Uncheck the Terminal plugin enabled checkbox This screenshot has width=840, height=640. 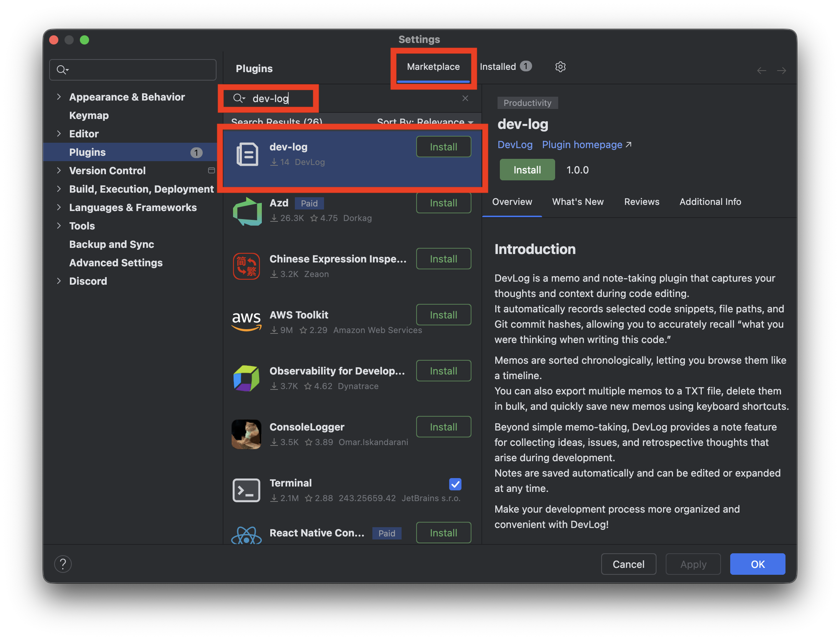pyautogui.click(x=455, y=484)
